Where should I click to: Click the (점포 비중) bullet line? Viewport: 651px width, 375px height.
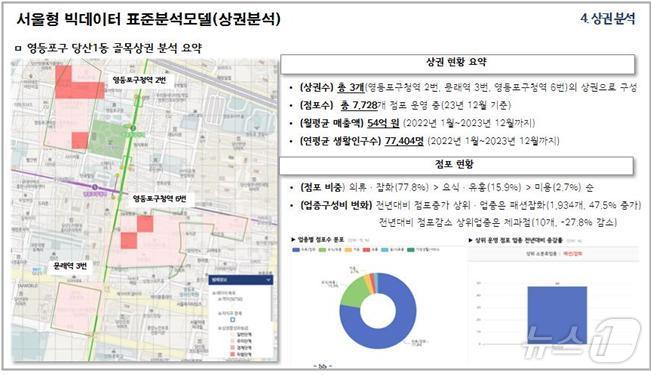[x=443, y=188]
